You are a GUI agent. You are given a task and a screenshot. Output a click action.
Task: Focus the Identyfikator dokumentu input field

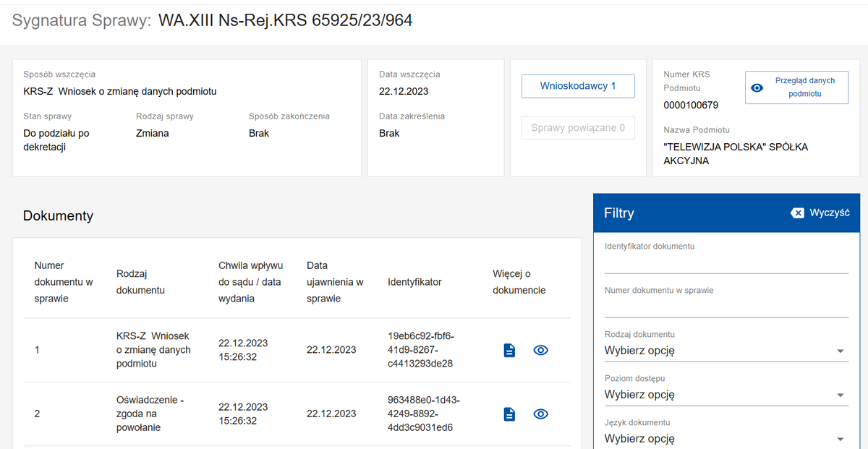click(x=726, y=264)
